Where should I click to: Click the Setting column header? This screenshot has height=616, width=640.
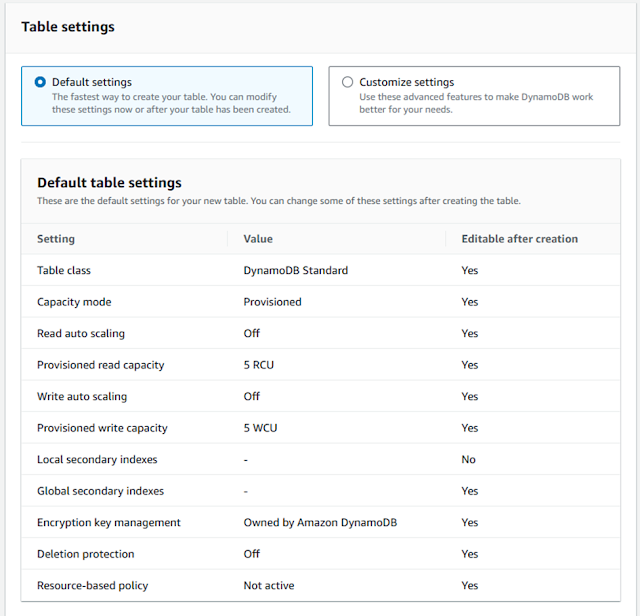56,239
